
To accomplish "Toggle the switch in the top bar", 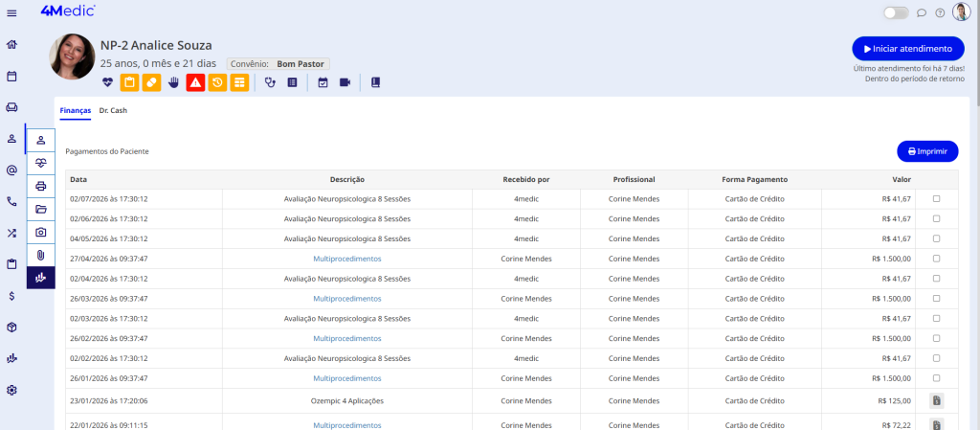I will [x=896, y=13].
